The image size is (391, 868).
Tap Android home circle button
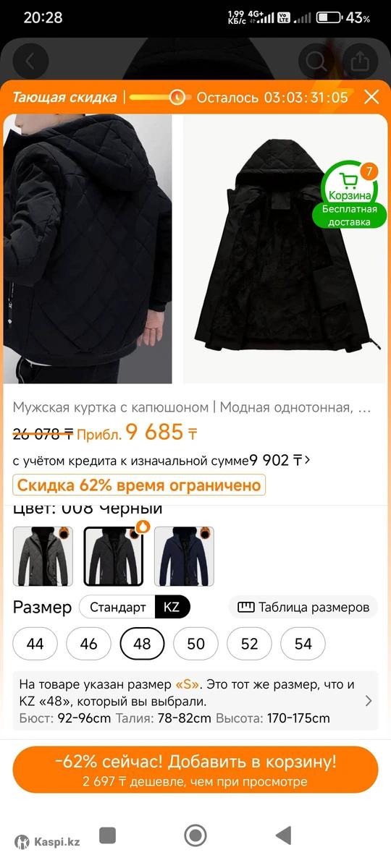(x=195, y=835)
